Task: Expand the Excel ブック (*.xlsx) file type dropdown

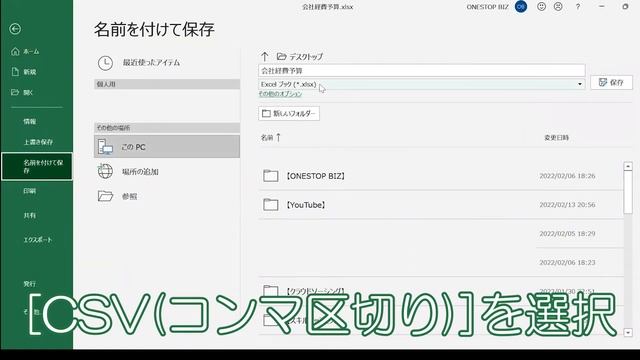Action: [422, 84]
